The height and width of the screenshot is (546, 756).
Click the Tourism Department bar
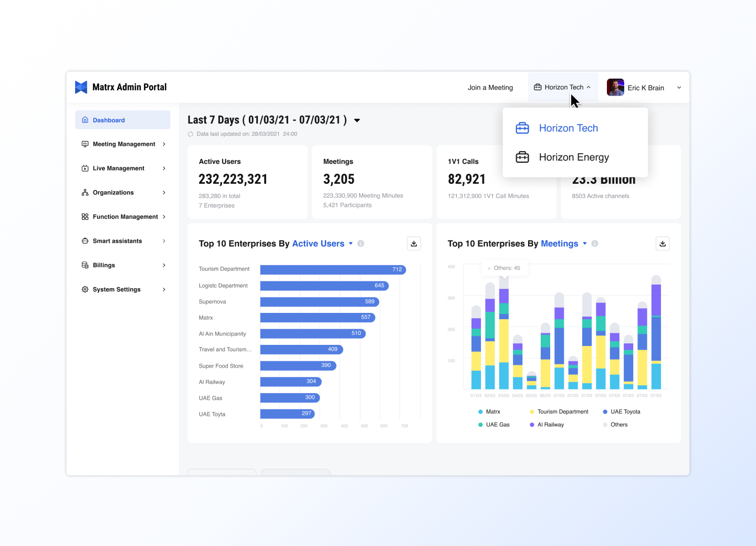(x=333, y=270)
